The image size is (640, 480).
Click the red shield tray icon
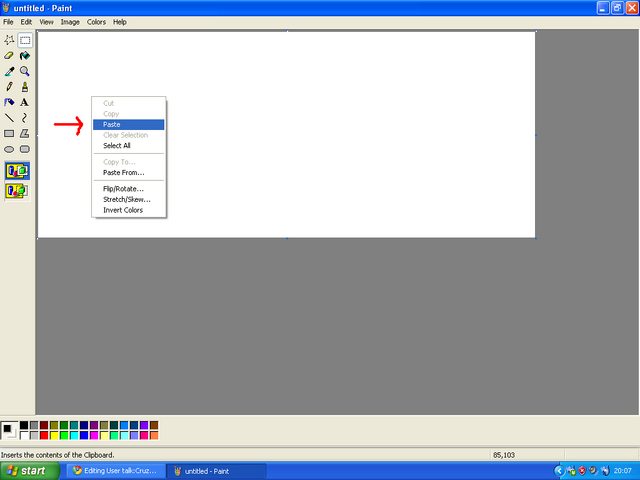(582, 471)
